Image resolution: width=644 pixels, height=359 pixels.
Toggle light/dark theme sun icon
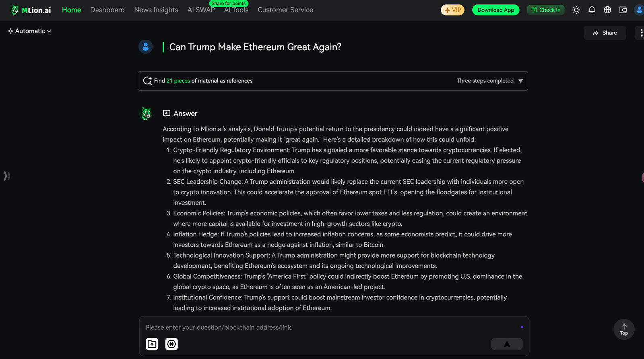(576, 10)
